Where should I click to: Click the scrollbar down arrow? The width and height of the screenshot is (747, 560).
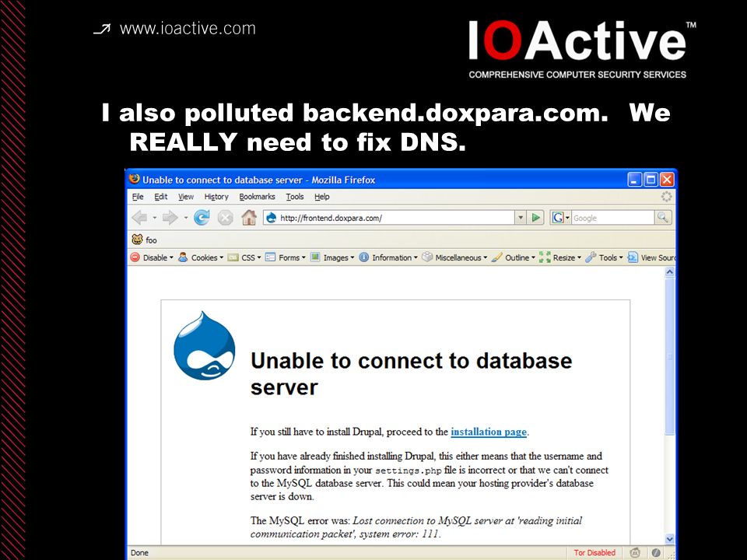tap(669, 539)
